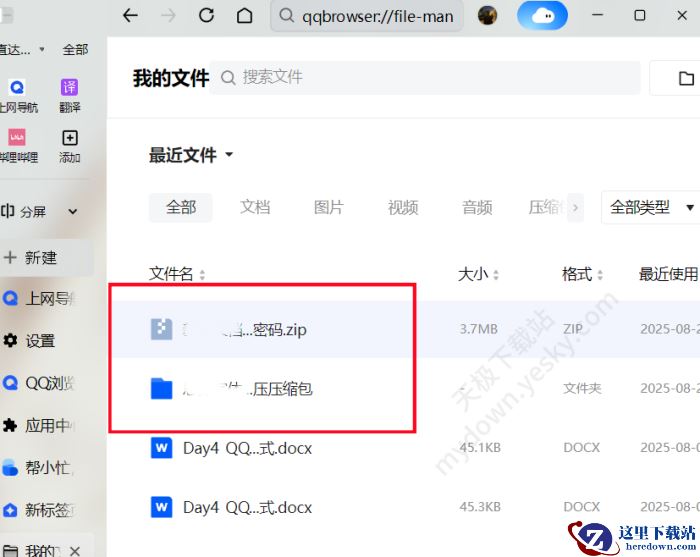Image resolution: width=700 pixels, height=557 pixels.
Task: Click the Word icon of the 45.3KB docx
Action: [x=161, y=507]
